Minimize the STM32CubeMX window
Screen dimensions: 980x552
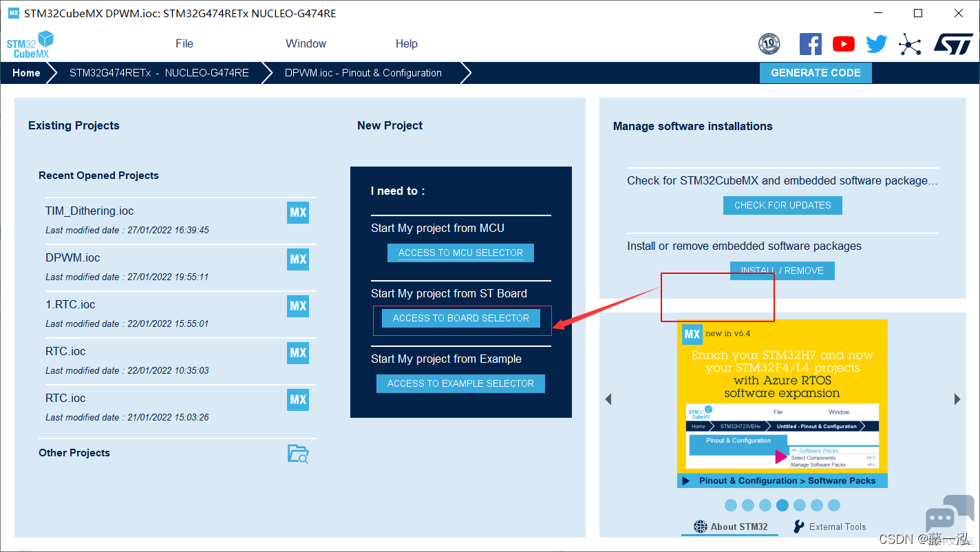pos(879,13)
